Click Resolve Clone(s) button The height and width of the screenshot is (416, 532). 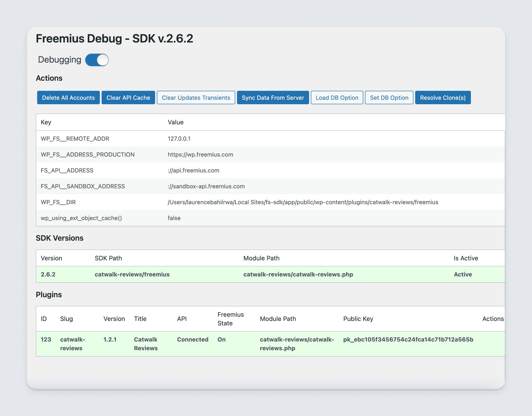[443, 98]
